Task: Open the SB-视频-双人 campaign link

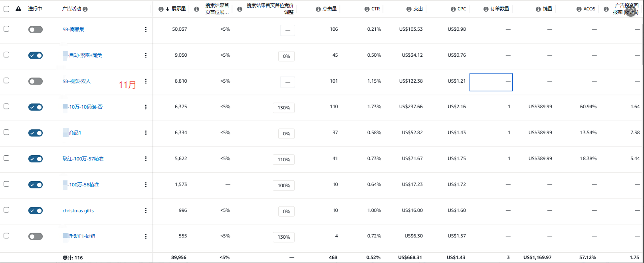Action: (x=77, y=81)
